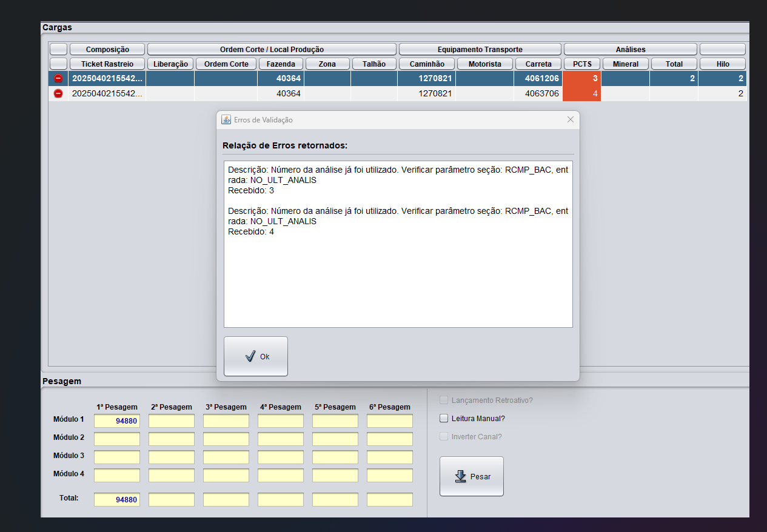Click the Total column header
The width and height of the screenshot is (767, 532).
674,64
